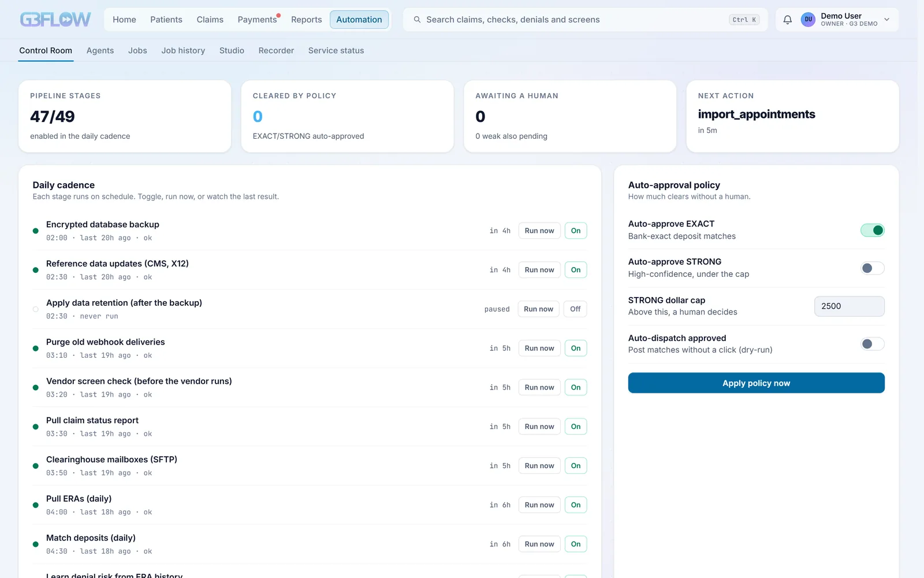This screenshot has width=924, height=578.
Task: Click the Encrypted database backup status dot
Action: coord(36,231)
